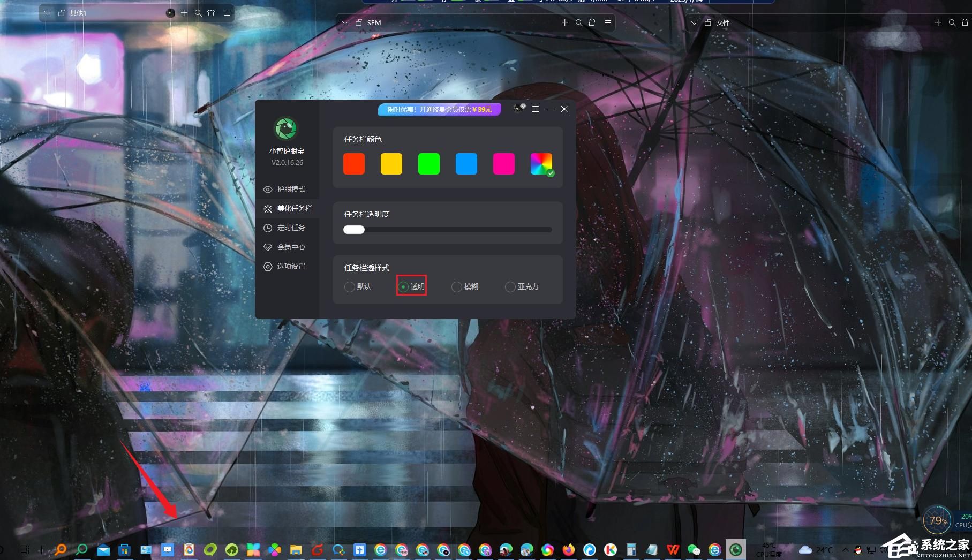Minimize the 小智护眼宝 window
972x560 pixels.
click(550, 109)
